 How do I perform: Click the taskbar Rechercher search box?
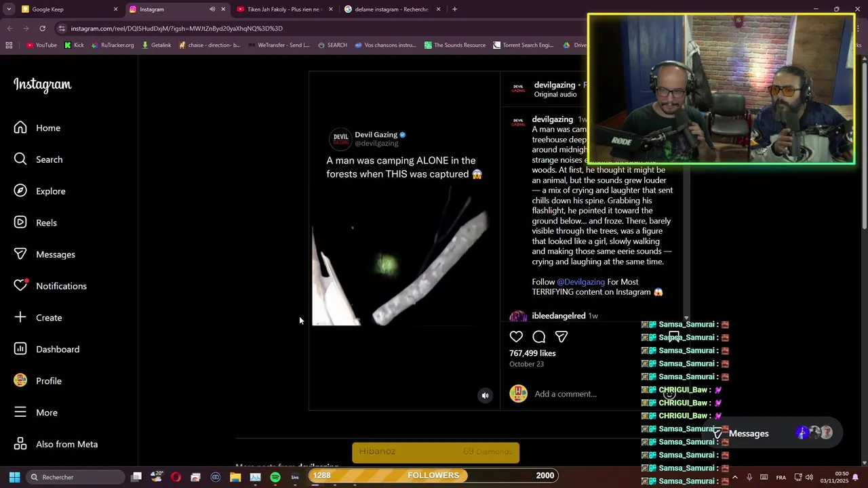76,477
